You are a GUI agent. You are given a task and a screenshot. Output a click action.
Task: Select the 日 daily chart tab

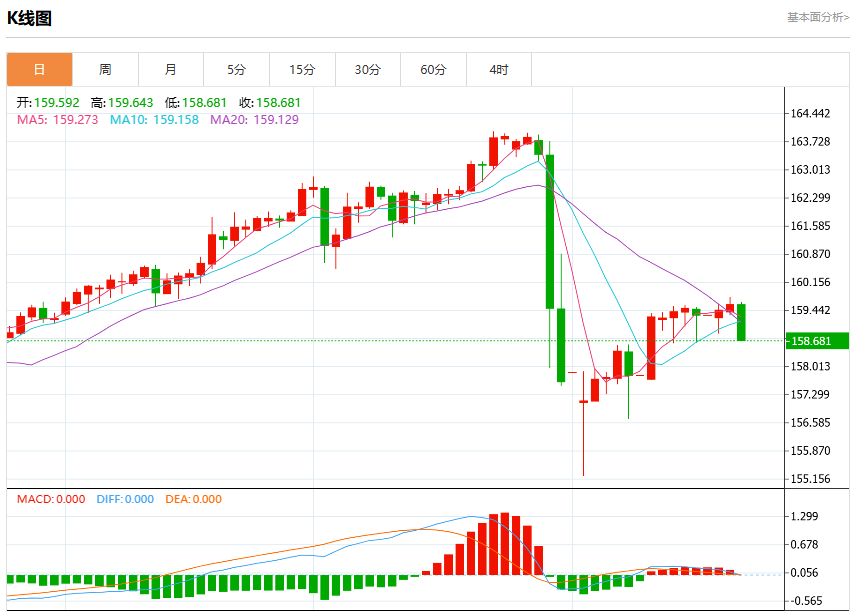point(39,69)
